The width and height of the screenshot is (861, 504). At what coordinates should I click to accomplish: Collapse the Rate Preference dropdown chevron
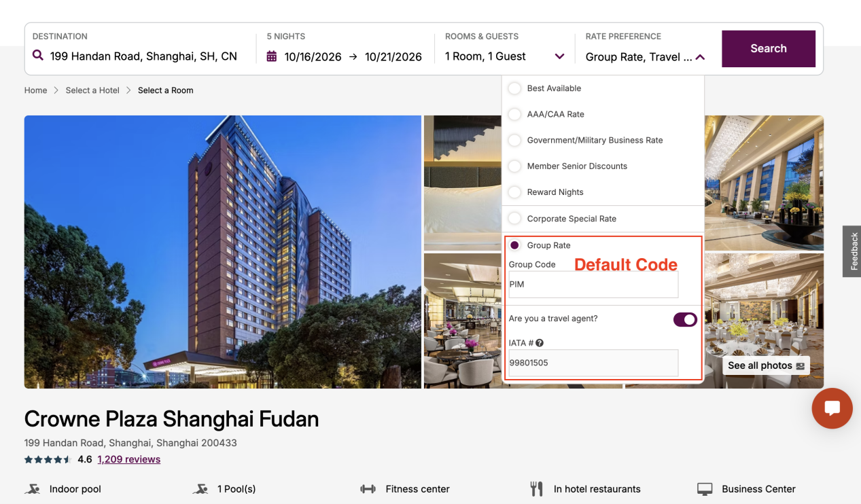pos(700,57)
